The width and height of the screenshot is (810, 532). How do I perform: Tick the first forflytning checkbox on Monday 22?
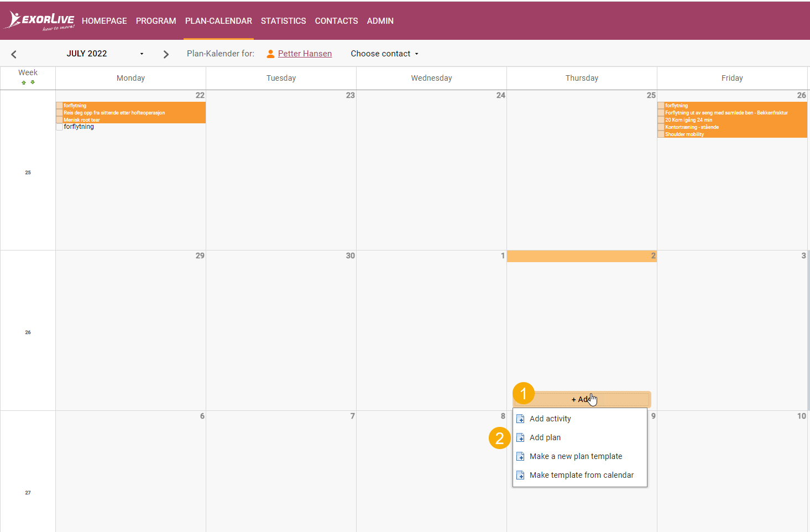(59, 106)
